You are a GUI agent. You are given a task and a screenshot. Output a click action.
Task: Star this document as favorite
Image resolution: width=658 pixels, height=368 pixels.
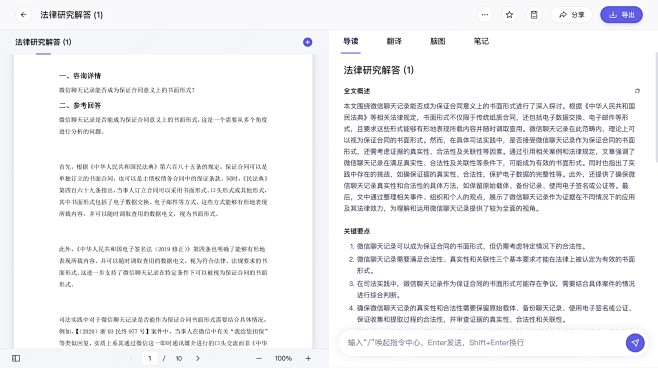coord(509,15)
